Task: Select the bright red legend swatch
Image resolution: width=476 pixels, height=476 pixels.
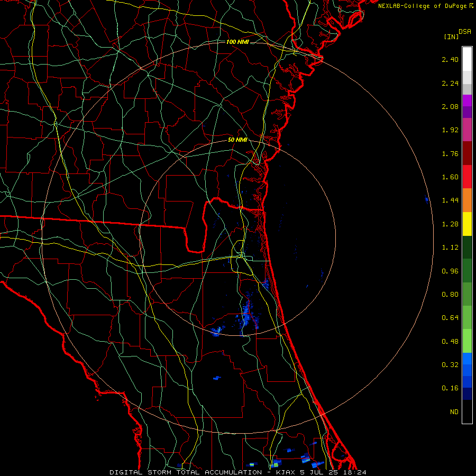Action: coord(467,177)
